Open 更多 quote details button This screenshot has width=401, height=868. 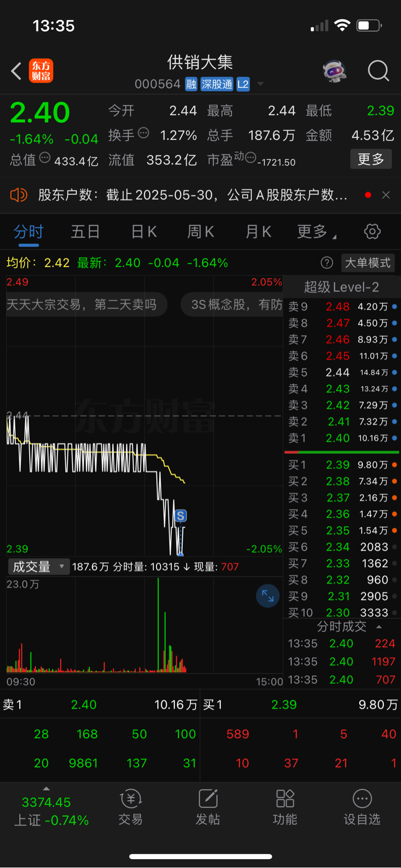pos(371,159)
